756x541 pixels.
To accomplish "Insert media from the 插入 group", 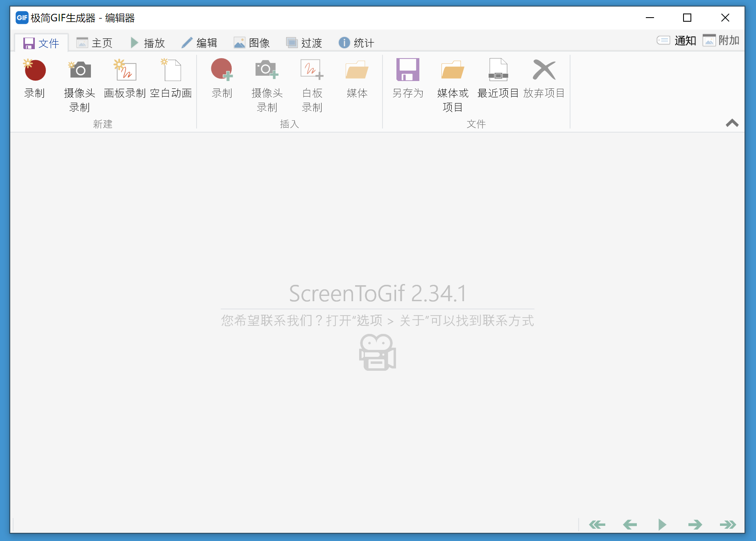I will 357,80.
